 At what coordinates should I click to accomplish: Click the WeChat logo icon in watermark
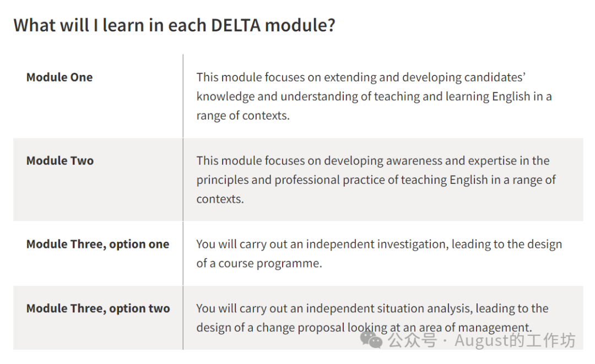371,341
